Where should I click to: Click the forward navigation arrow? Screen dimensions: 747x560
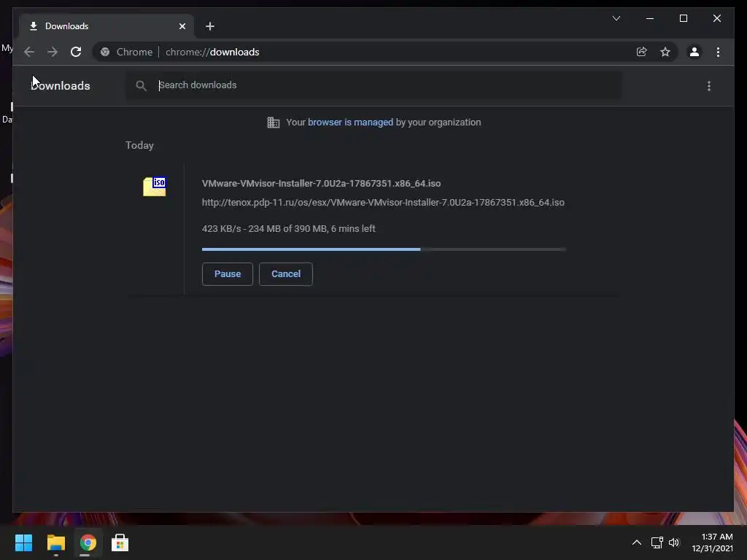coord(53,52)
